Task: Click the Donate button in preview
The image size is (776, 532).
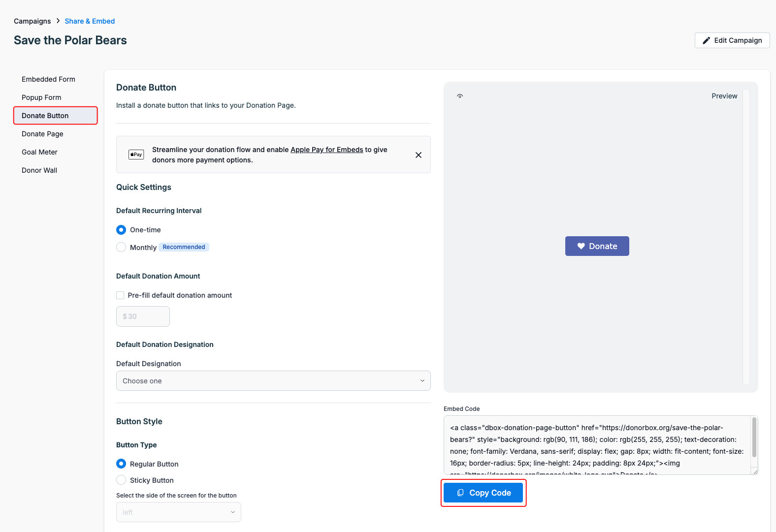Action: (x=597, y=246)
